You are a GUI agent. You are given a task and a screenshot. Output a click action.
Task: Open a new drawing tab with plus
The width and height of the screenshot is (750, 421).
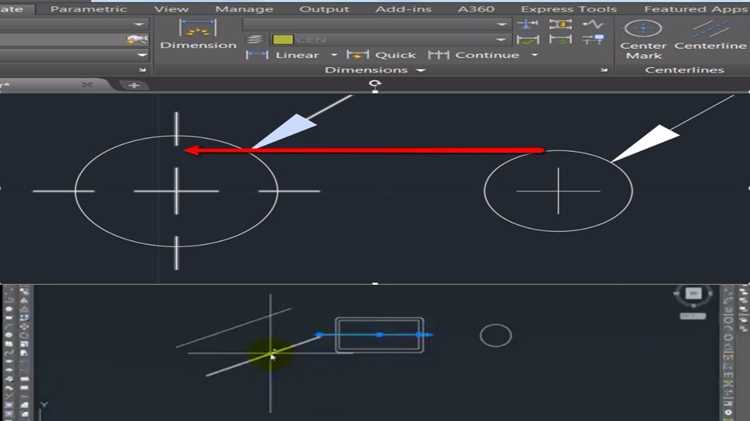134,85
